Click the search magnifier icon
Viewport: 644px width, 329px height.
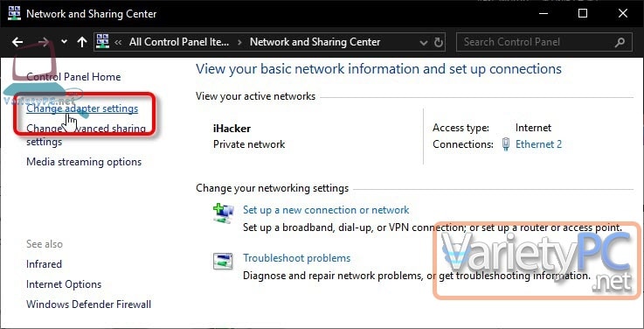click(620, 41)
